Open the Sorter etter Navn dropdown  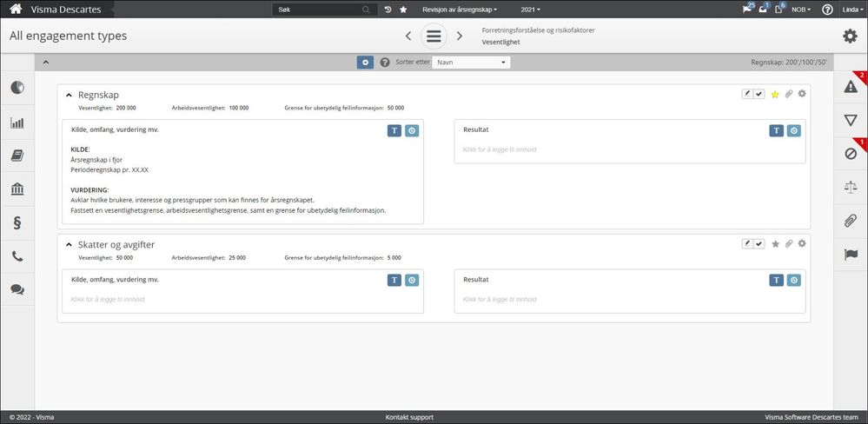[x=471, y=63]
